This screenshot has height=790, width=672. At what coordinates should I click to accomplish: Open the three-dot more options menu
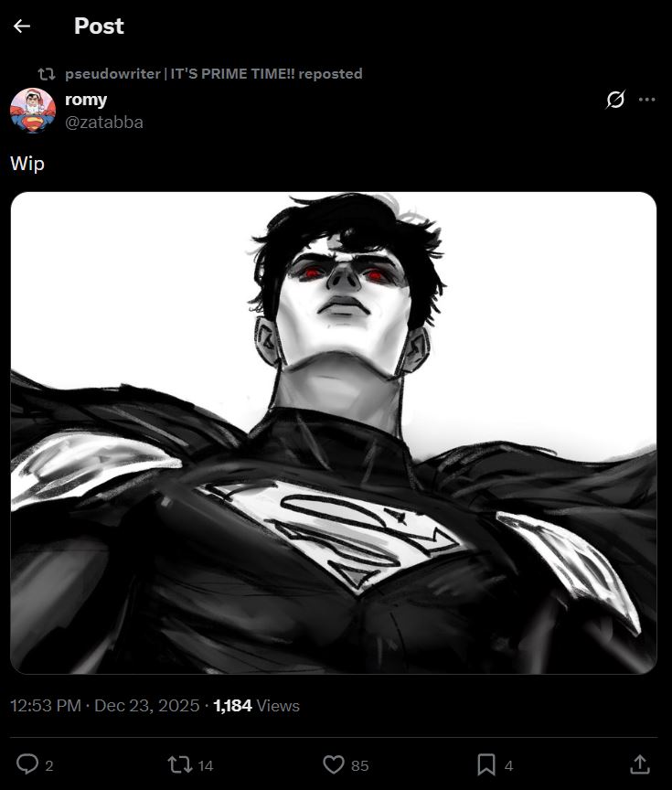point(646,100)
